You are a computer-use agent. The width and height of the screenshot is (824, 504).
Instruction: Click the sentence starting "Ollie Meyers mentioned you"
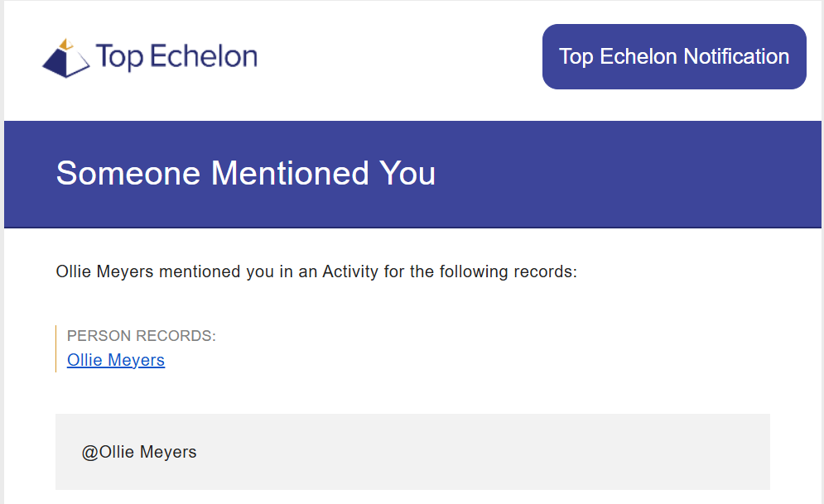(x=316, y=272)
